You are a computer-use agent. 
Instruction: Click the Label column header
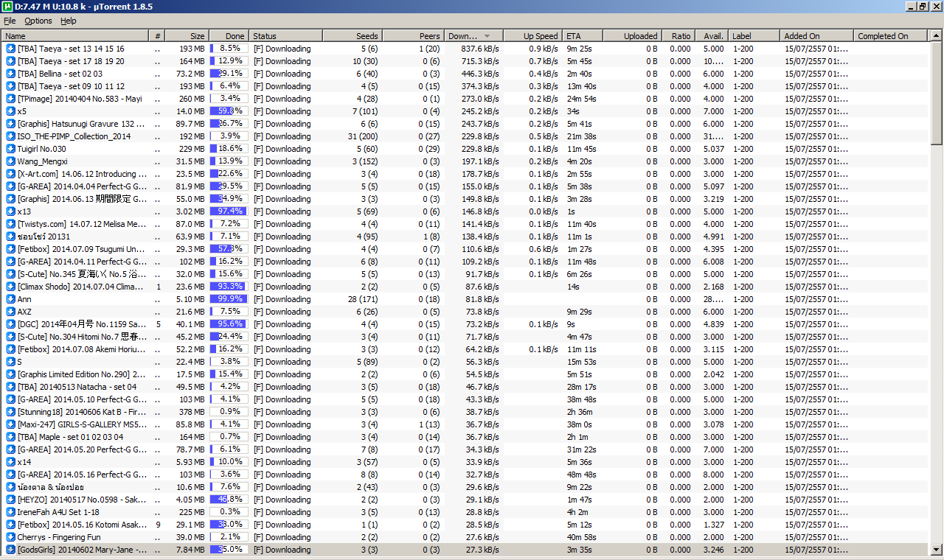click(x=754, y=36)
